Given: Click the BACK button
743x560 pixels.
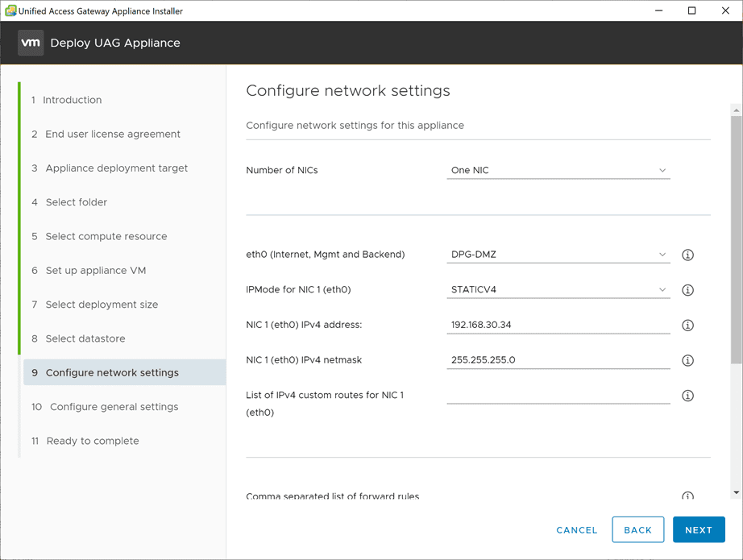Looking at the screenshot, I should click(x=638, y=529).
